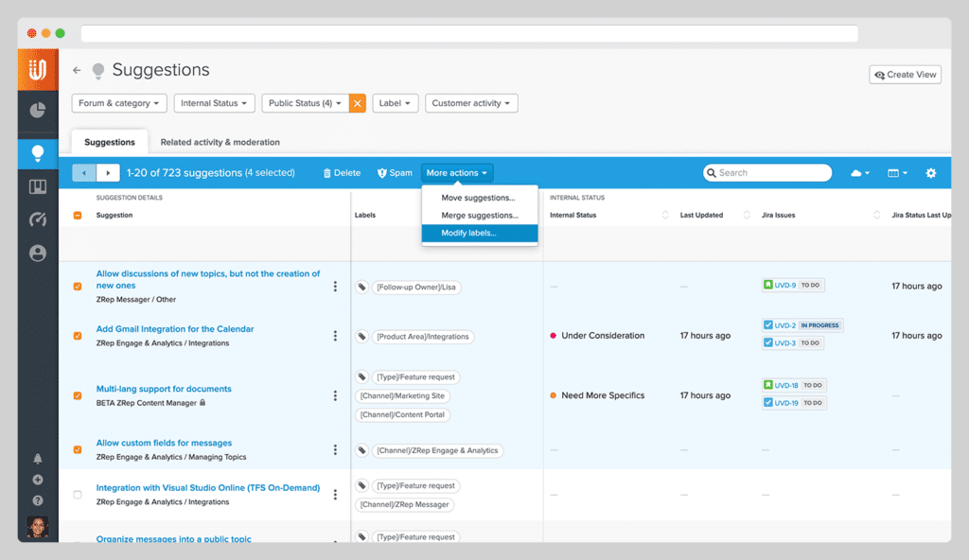Delete the selected suggestions
This screenshot has height=560, width=969.
pyautogui.click(x=342, y=173)
